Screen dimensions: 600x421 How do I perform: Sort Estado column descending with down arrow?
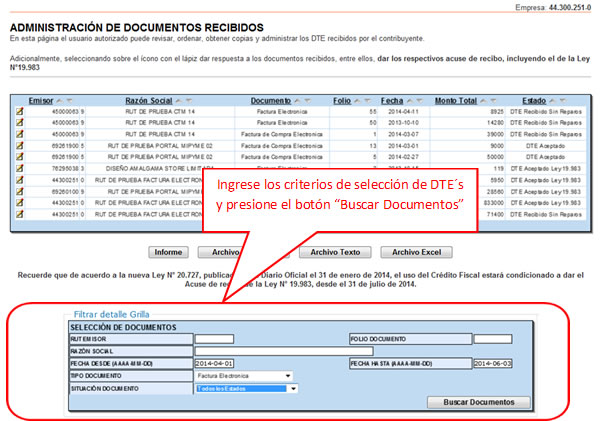562,101
